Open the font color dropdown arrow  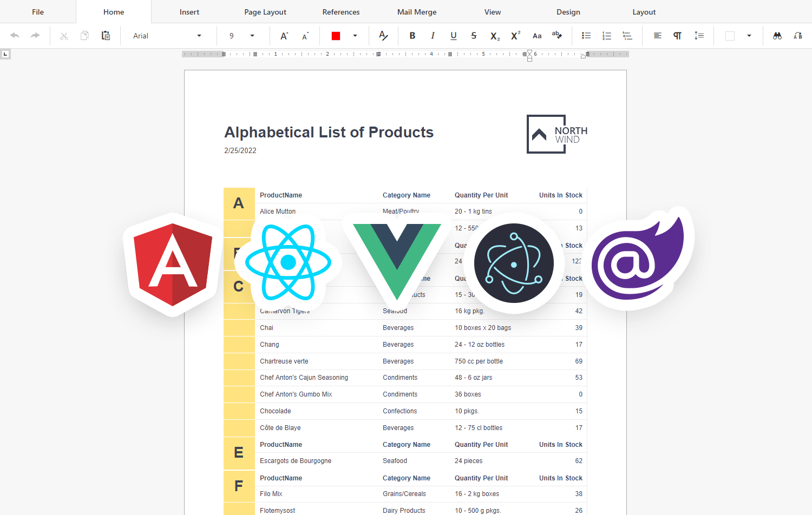pos(355,36)
